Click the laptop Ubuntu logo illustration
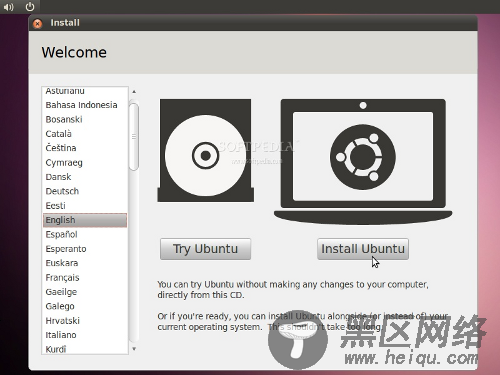This screenshot has width=500, height=375. 363,161
